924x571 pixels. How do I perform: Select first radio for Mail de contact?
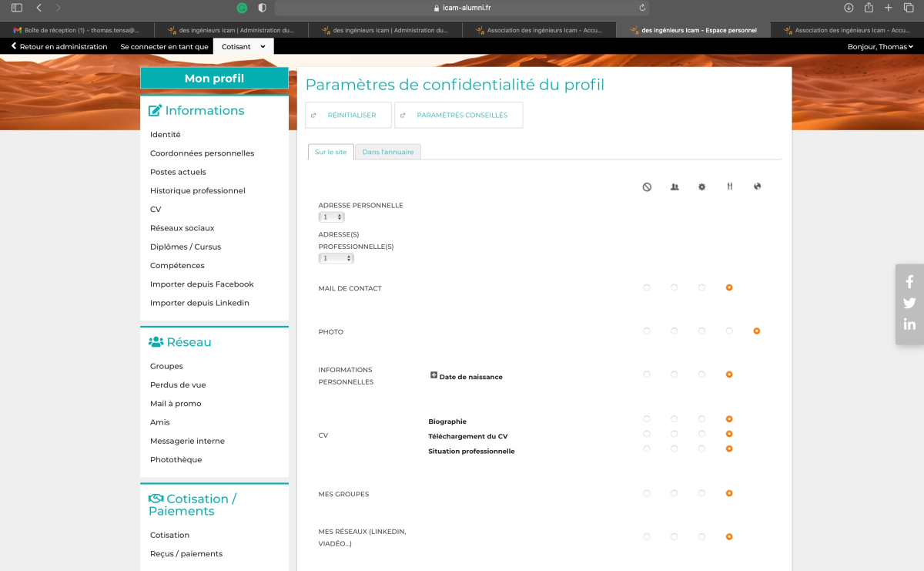point(647,287)
